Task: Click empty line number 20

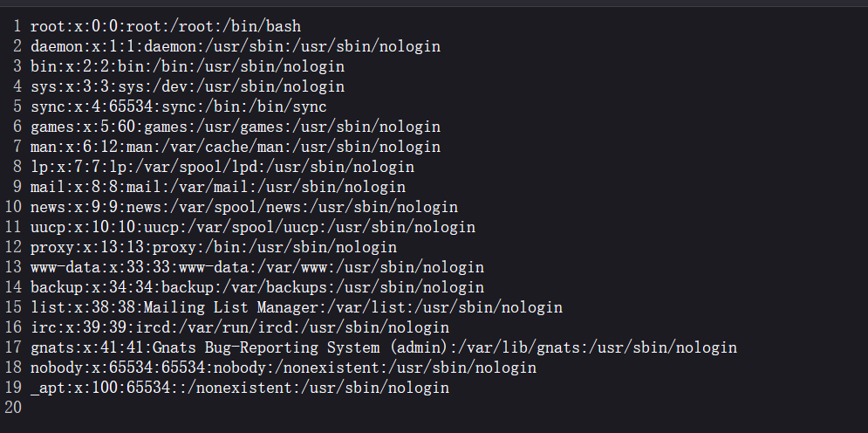Action: pos(13,408)
